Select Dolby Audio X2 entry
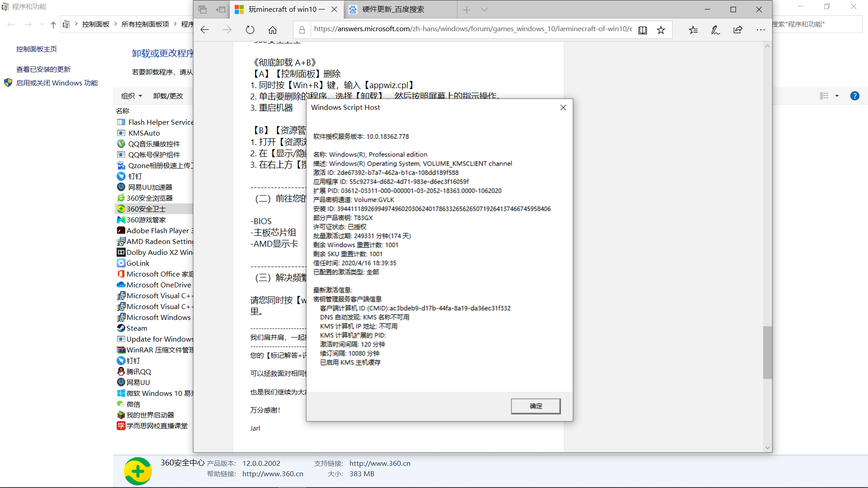Viewport: 868px width, 488px height. (155, 252)
